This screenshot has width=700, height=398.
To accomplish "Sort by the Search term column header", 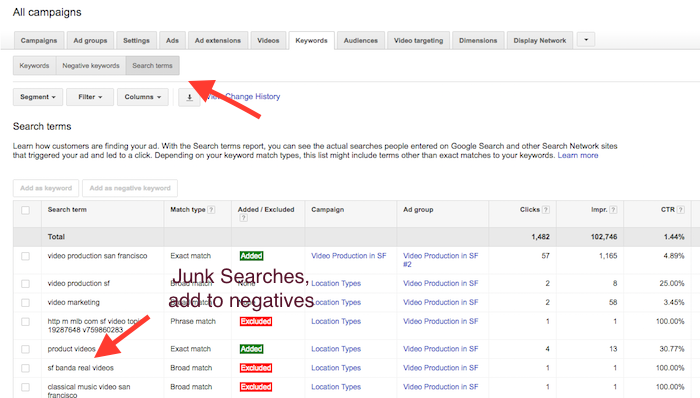I will [x=67, y=210].
